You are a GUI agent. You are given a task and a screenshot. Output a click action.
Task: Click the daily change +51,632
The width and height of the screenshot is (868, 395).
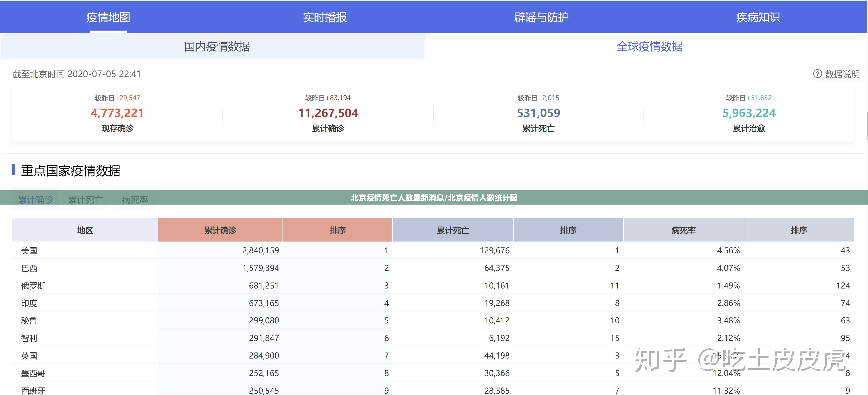[x=759, y=98]
